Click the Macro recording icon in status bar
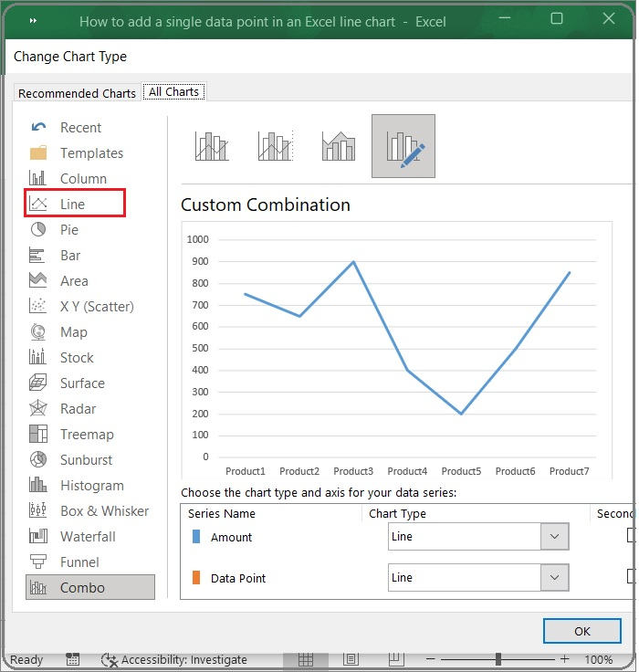The image size is (639, 672). coord(72,659)
